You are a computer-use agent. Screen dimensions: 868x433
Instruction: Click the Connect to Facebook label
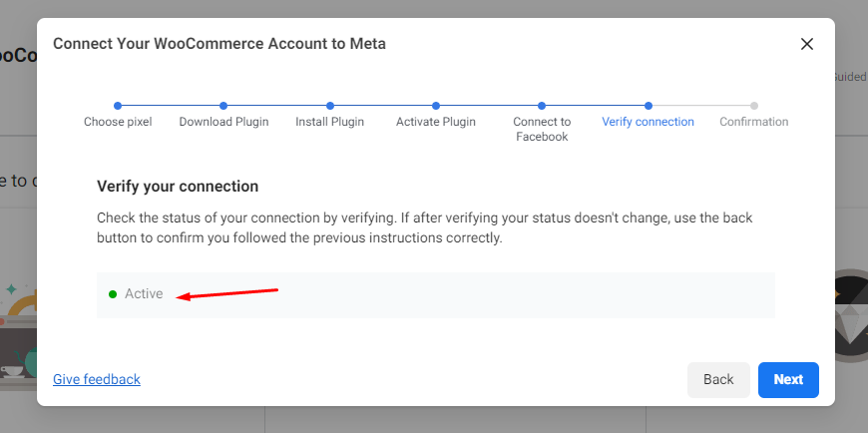pyautogui.click(x=542, y=129)
